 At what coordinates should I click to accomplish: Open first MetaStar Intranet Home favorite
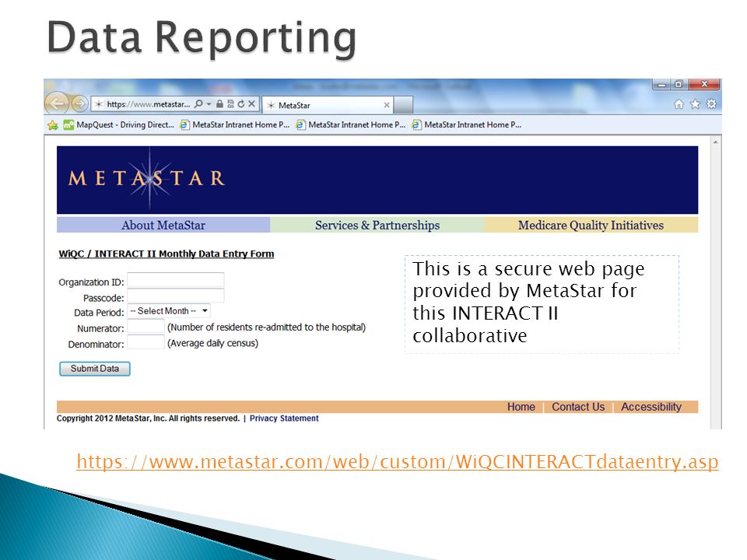tap(235, 124)
